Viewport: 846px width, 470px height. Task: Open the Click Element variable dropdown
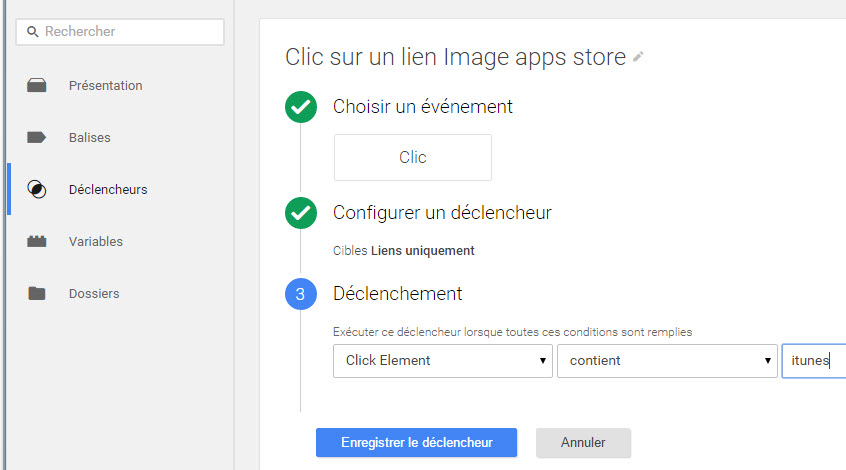442,360
